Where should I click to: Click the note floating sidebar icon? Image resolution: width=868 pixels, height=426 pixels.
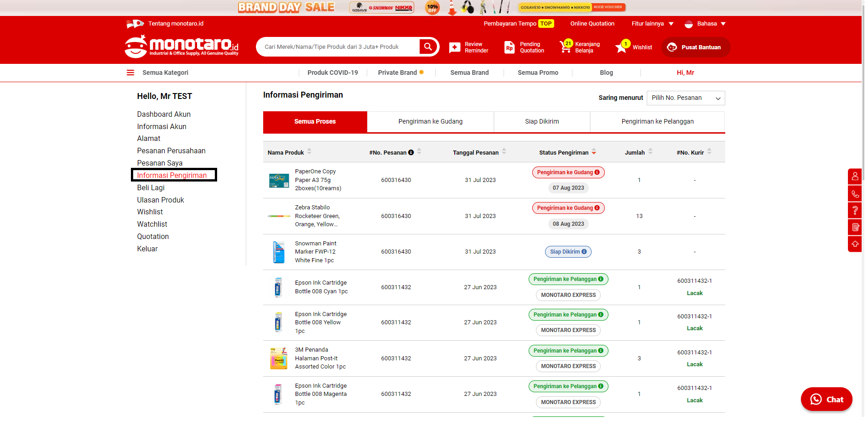(855, 227)
